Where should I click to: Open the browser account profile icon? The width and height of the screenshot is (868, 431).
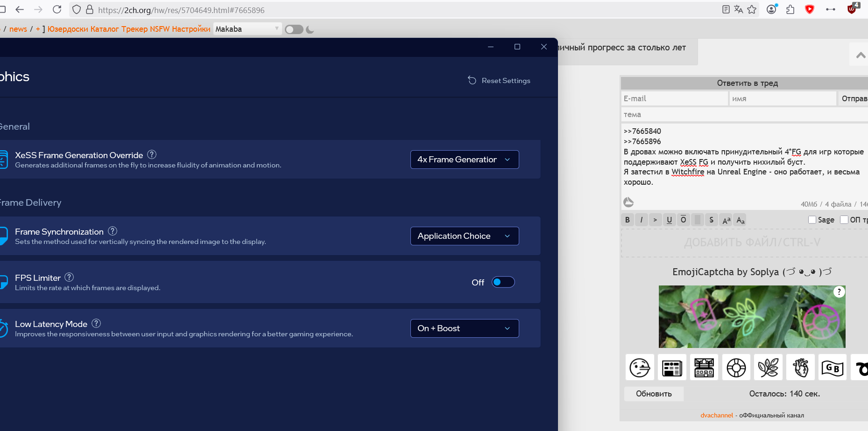click(772, 9)
